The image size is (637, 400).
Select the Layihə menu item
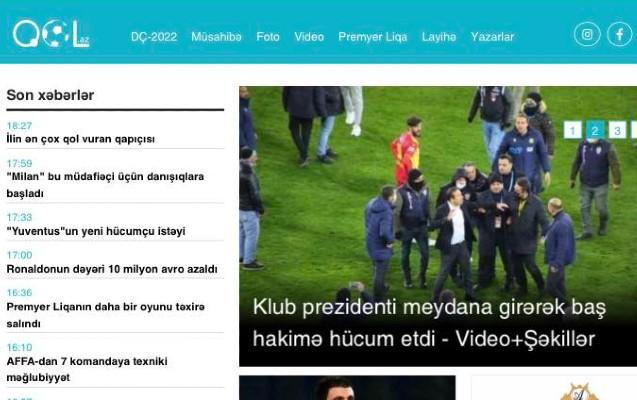tap(439, 37)
